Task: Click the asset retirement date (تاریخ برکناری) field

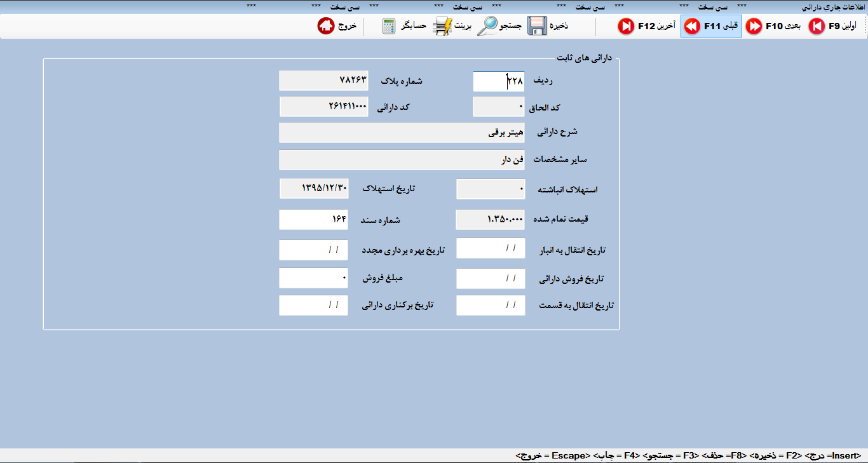Action: point(313,305)
